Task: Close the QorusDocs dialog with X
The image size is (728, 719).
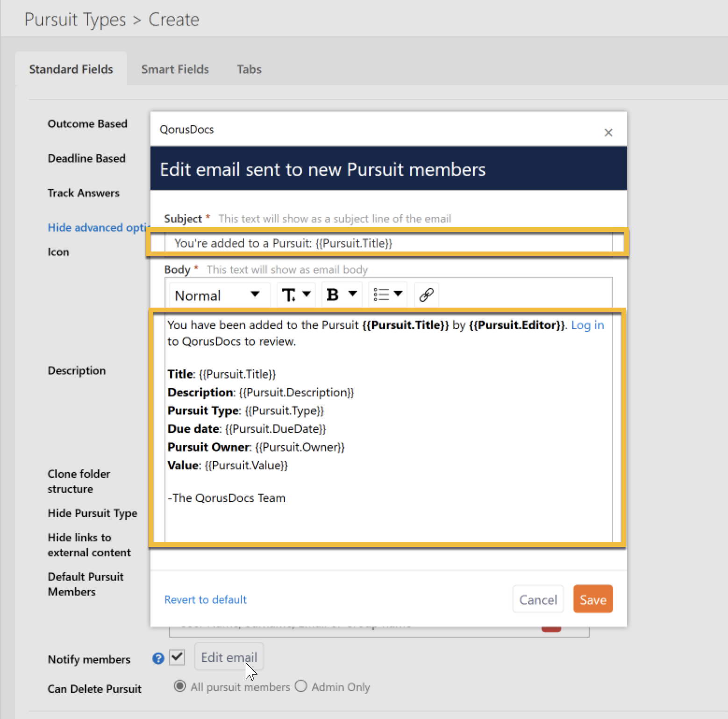Action: 608,133
